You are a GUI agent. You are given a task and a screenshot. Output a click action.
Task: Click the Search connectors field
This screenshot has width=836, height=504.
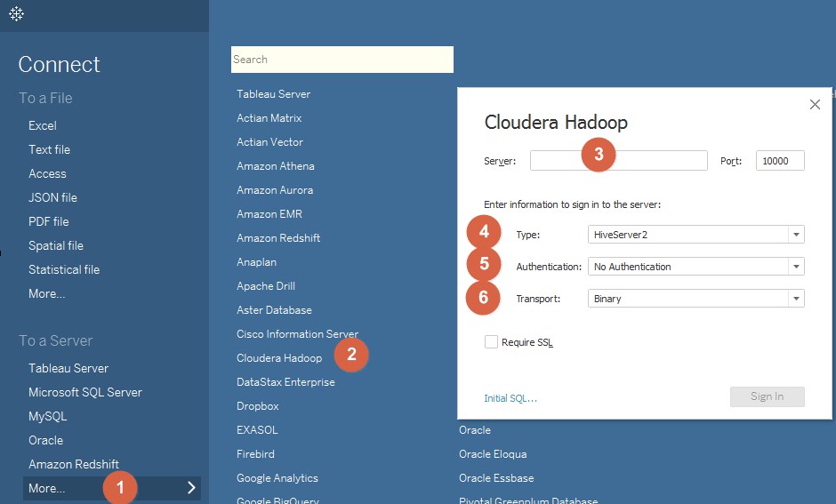342,60
